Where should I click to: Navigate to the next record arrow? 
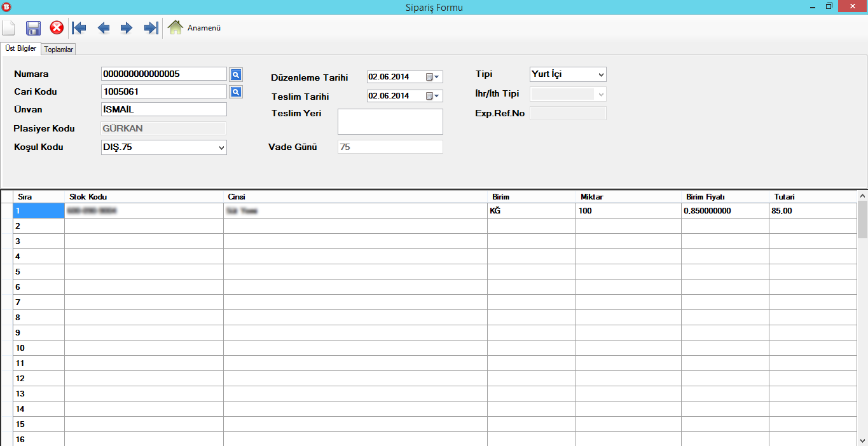pyautogui.click(x=127, y=28)
